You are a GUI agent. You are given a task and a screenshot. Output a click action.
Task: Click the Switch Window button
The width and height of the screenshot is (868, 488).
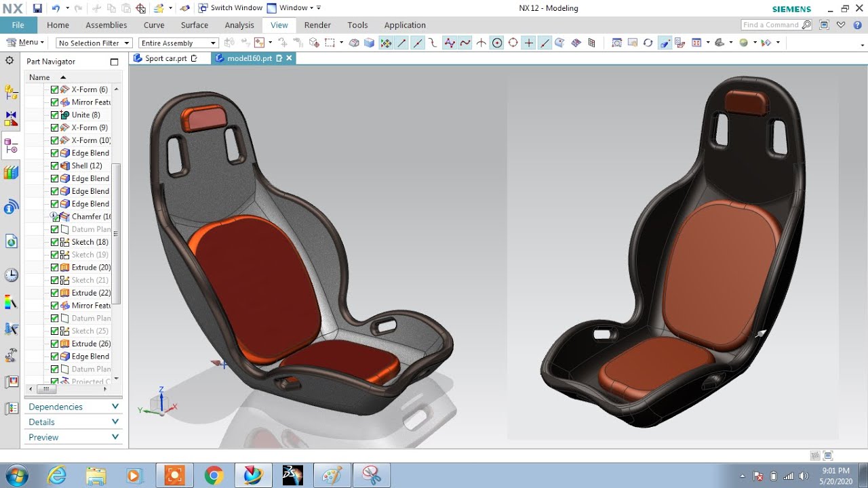coord(230,8)
